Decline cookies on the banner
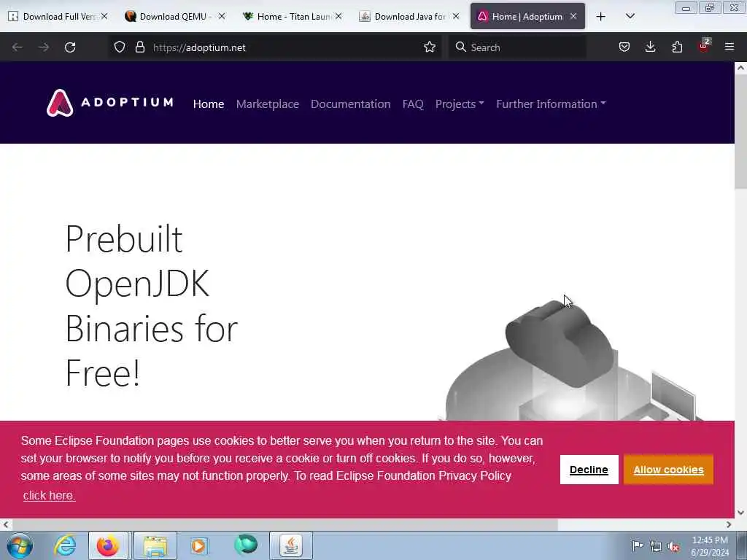Image resolution: width=747 pixels, height=560 pixels. [589, 470]
